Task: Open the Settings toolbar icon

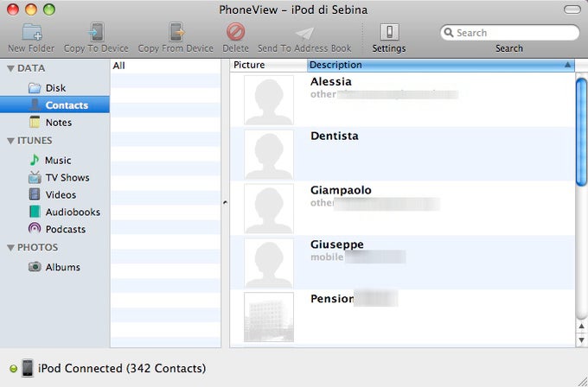Action: click(x=389, y=32)
